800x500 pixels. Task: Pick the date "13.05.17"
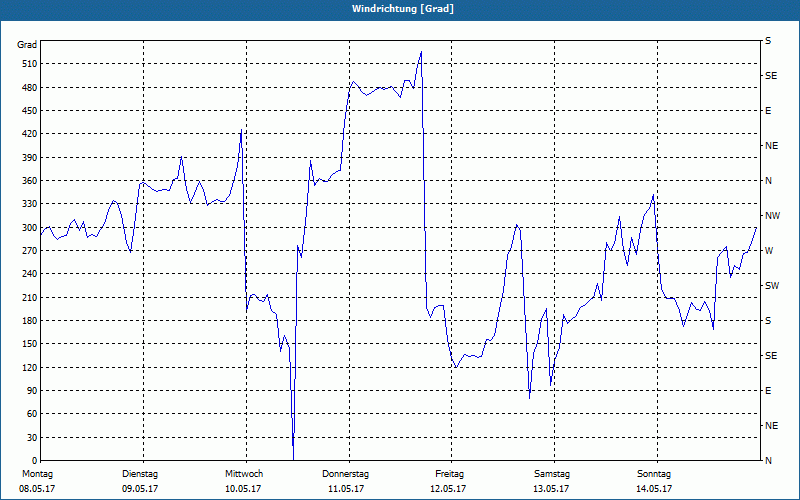click(x=551, y=489)
